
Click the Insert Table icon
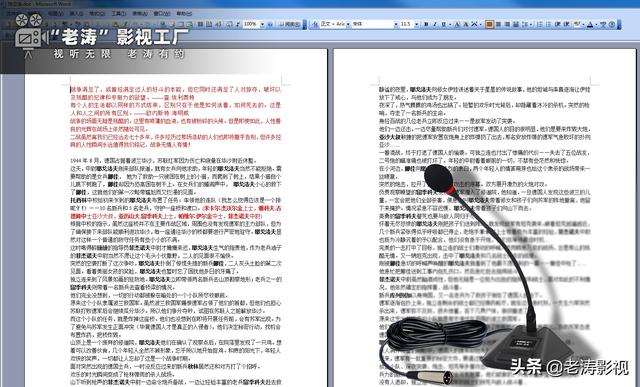(181, 24)
